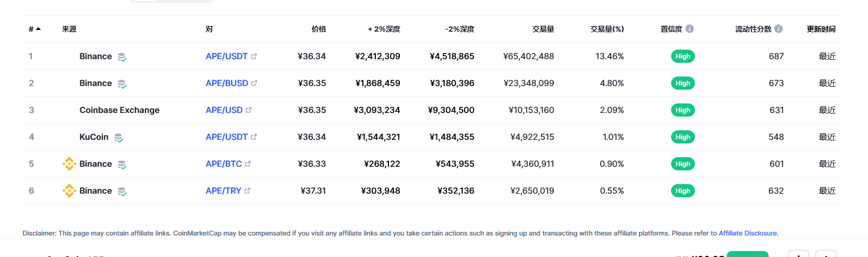Click the green button at bottom bar

click(x=748, y=254)
